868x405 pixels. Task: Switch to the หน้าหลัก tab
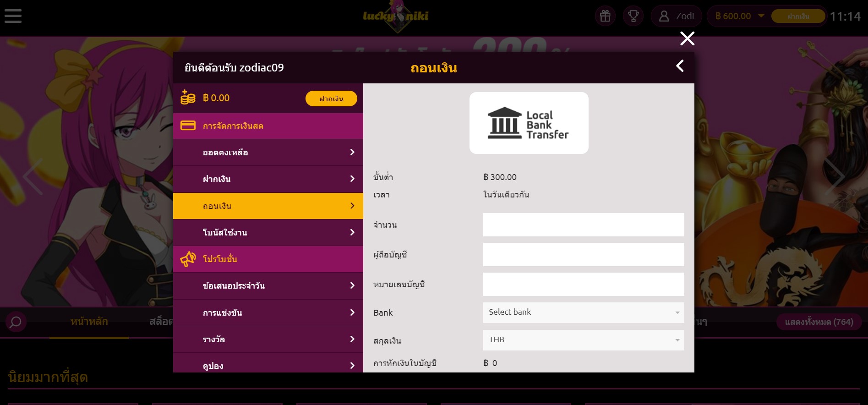tap(89, 322)
